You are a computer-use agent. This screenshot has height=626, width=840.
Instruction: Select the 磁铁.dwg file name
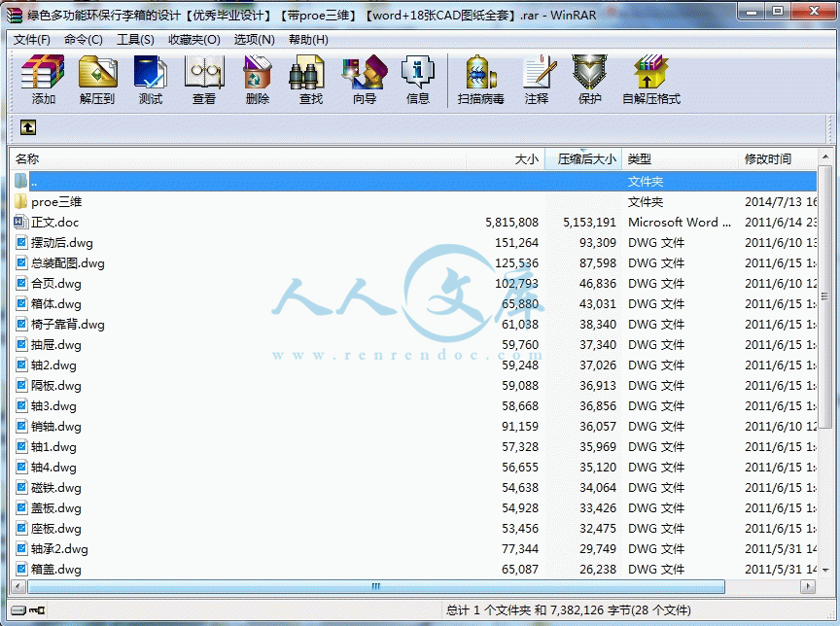tap(56, 487)
